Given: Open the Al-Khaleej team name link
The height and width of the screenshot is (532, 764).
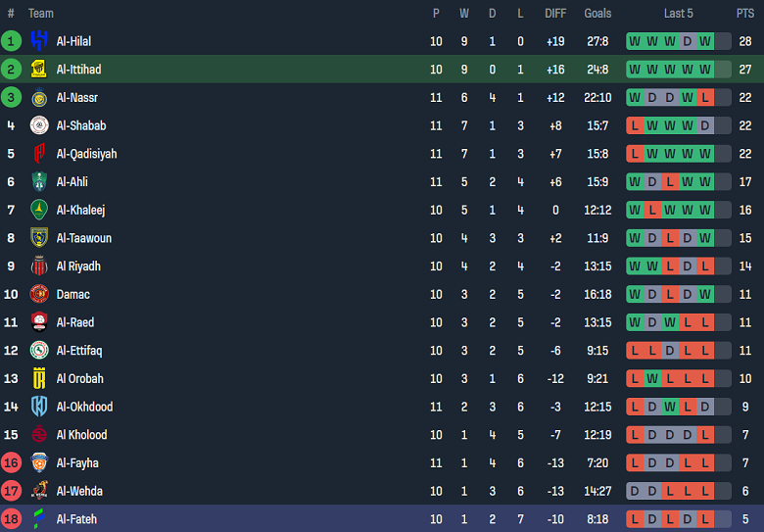Looking at the screenshot, I should 80,210.
